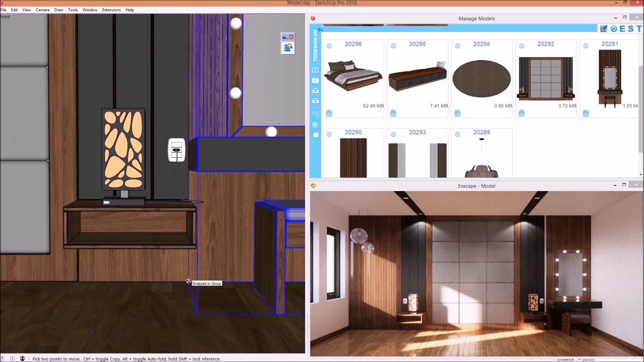Open settings gear for model 20294

coord(457,46)
